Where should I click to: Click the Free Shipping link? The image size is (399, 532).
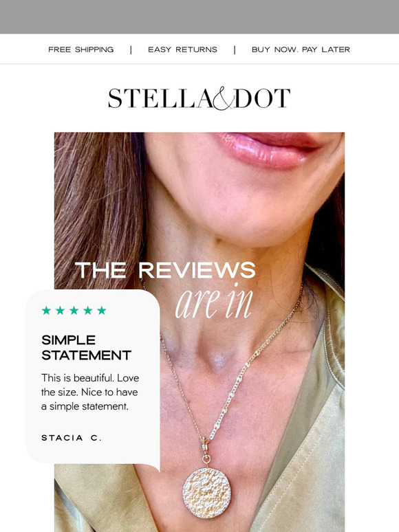(80, 49)
